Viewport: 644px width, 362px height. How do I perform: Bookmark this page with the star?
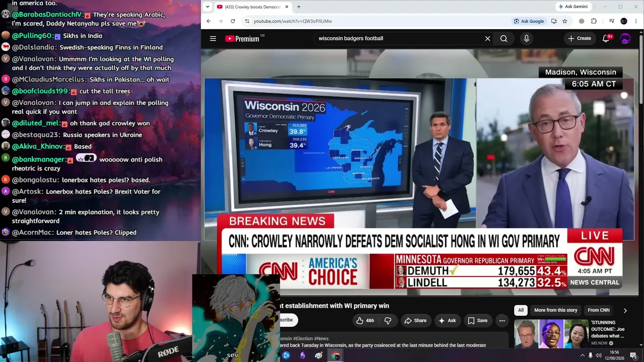tap(565, 21)
